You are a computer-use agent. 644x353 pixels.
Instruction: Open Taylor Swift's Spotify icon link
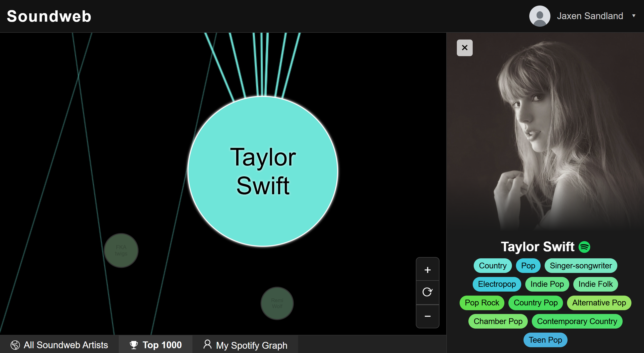(x=584, y=247)
